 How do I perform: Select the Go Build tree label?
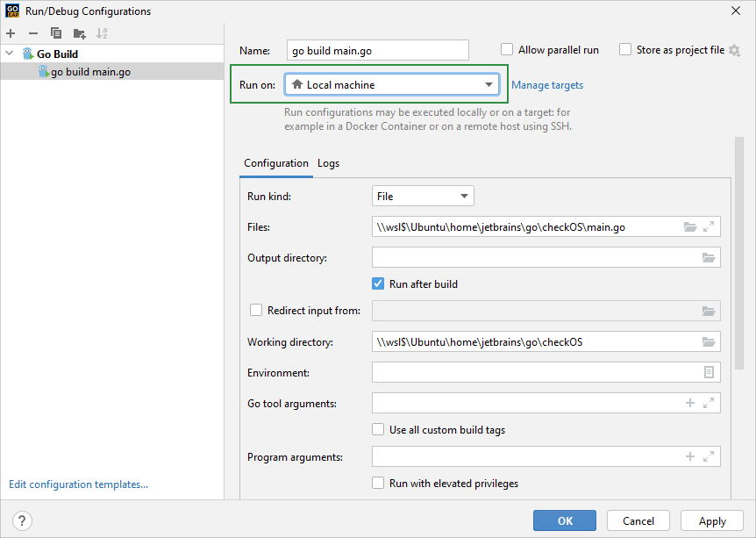coord(57,54)
